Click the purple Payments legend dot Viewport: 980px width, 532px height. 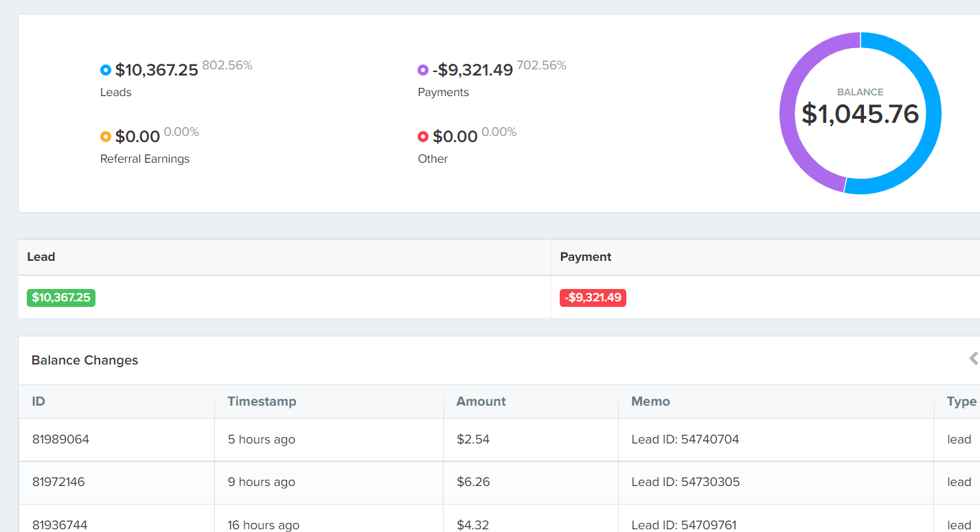tap(423, 70)
